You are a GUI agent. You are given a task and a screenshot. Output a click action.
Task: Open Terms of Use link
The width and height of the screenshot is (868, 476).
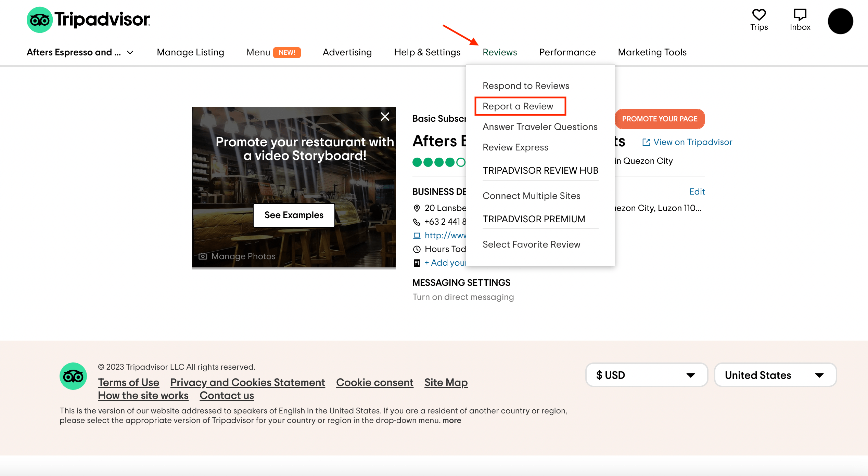pyautogui.click(x=128, y=382)
